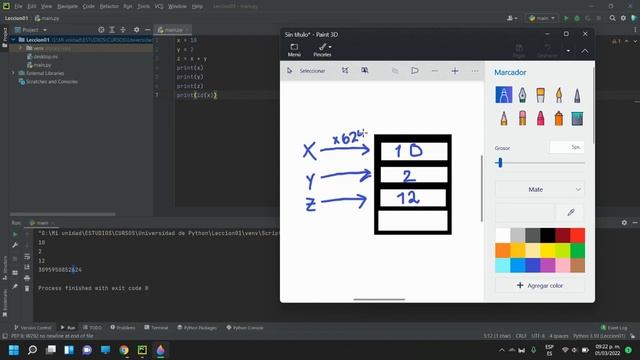Pick the black color swatch
This screenshot has width=640, height=360.
[547, 235]
